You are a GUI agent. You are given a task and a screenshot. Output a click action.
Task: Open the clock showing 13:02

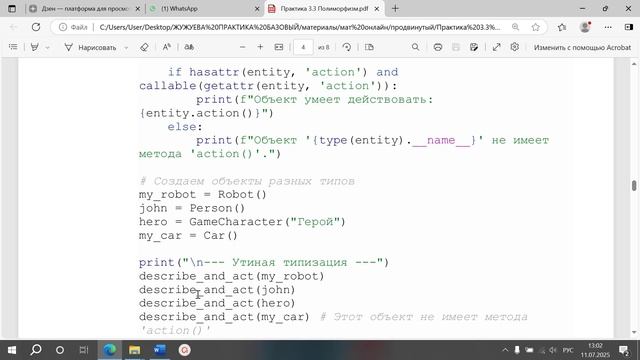pyautogui.click(x=595, y=350)
